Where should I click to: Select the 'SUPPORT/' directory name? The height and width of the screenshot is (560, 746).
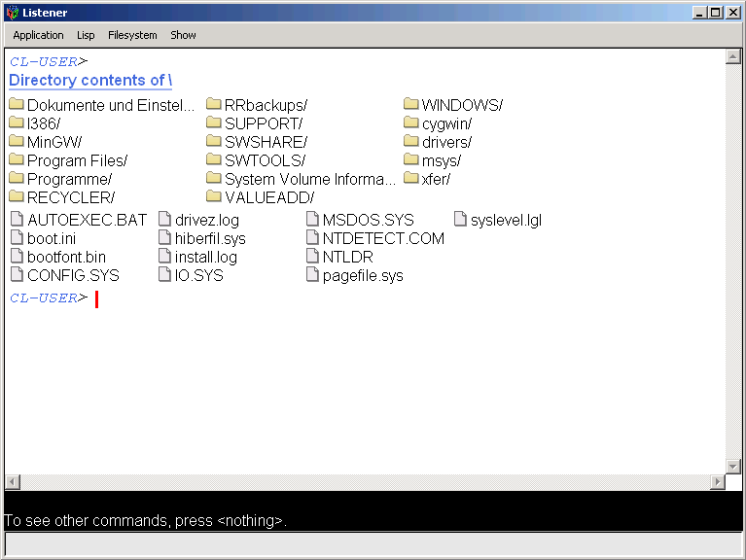click(x=264, y=123)
